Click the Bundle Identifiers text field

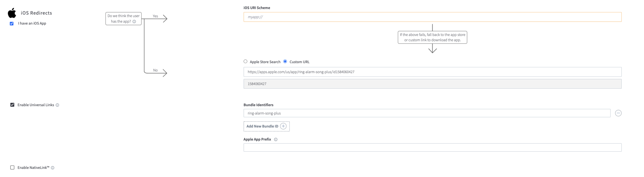pyautogui.click(x=427, y=113)
